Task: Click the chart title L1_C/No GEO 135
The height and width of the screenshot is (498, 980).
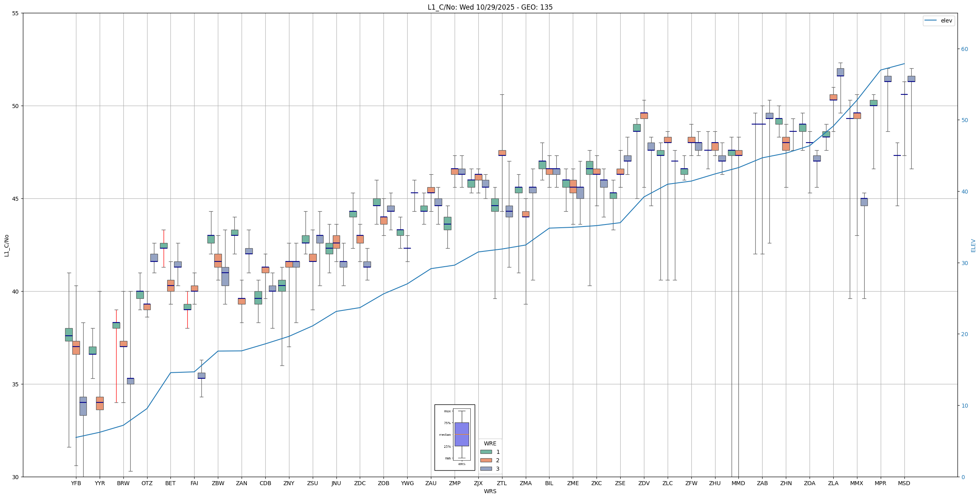Action: 490,7
